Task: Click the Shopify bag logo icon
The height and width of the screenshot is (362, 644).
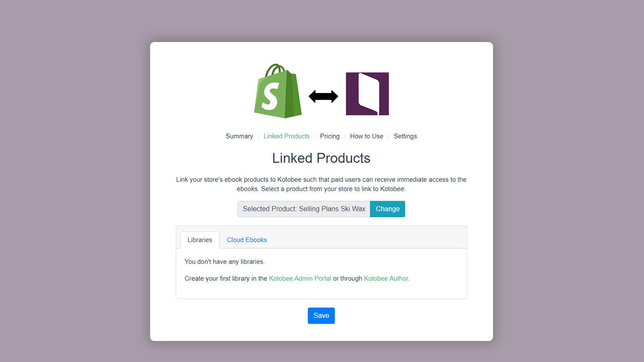Action: click(278, 93)
